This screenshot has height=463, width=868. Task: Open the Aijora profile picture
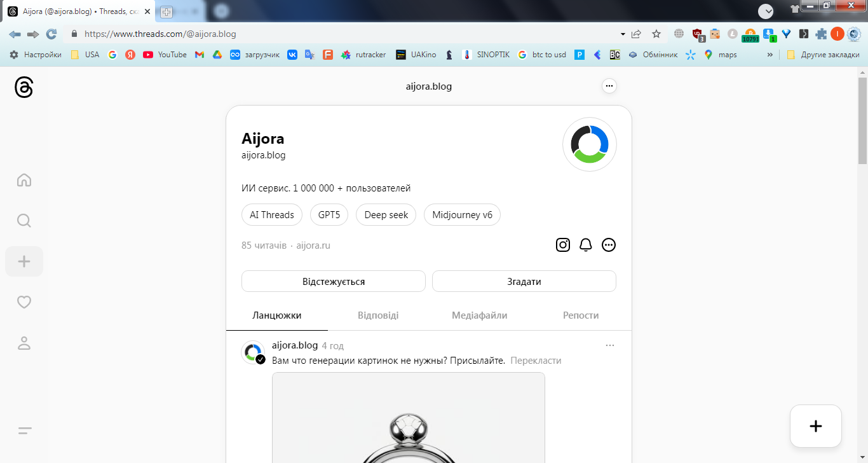[590, 144]
